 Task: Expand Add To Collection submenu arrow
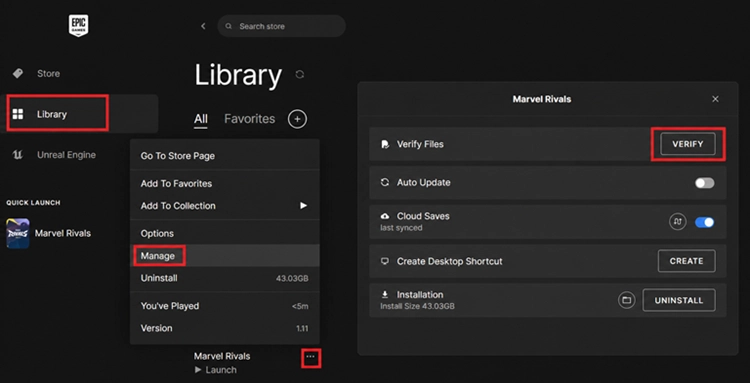pyautogui.click(x=303, y=206)
